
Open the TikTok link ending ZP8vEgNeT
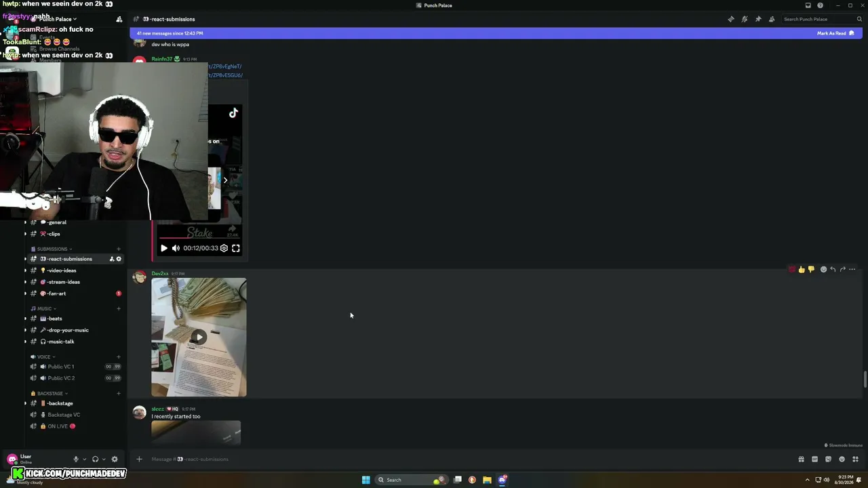click(224, 66)
